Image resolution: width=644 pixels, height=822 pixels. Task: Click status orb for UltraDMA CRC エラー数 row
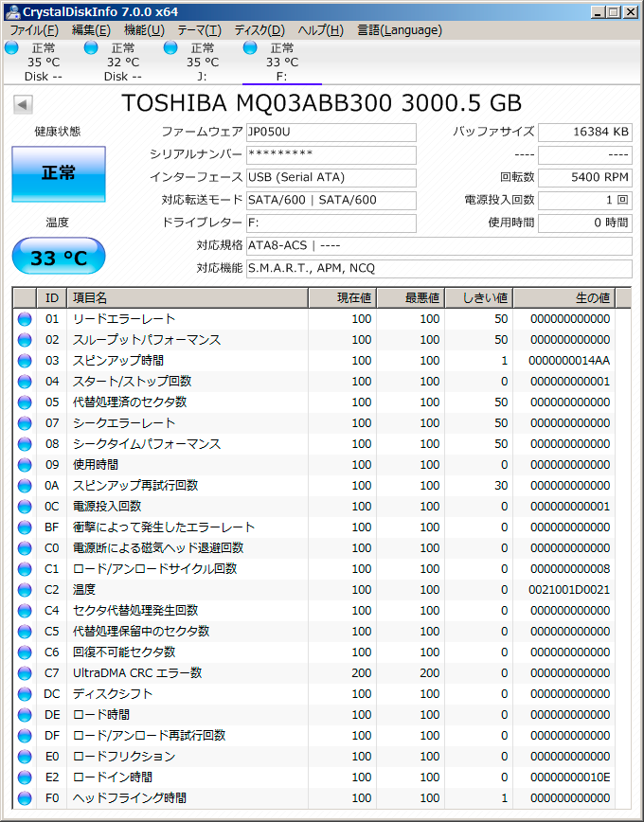(x=25, y=673)
